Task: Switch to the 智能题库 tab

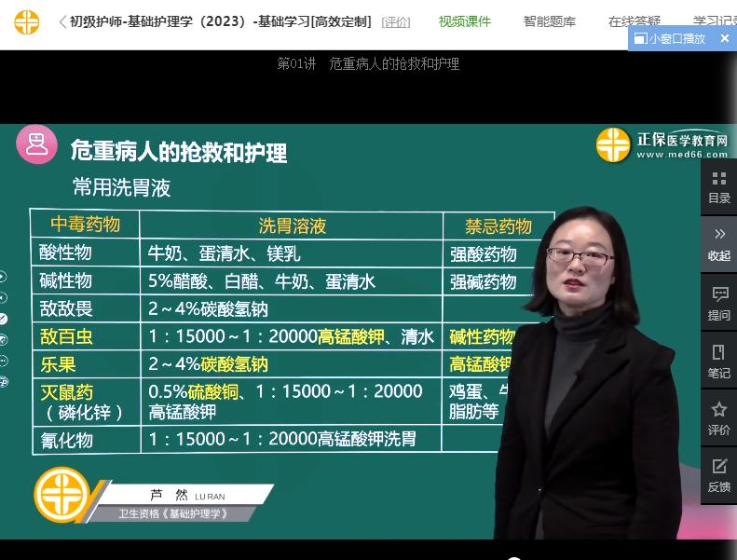Action: click(550, 21)
